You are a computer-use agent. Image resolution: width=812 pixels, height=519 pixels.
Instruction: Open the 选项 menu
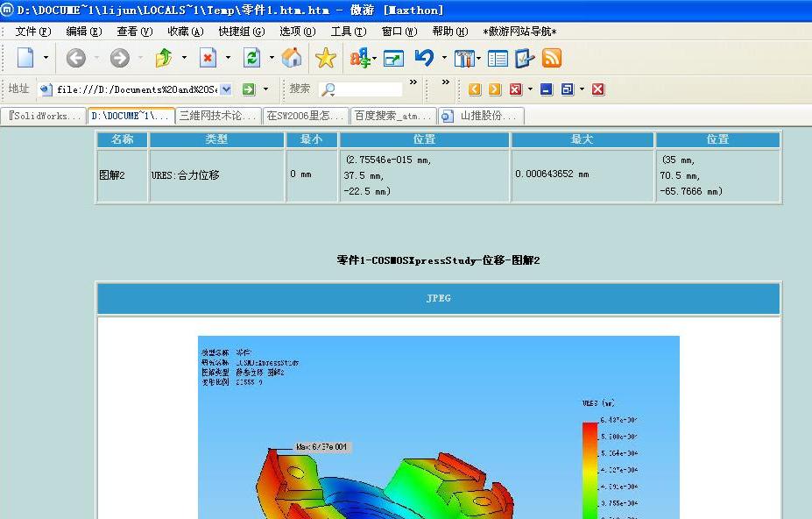tap(298, 32)
